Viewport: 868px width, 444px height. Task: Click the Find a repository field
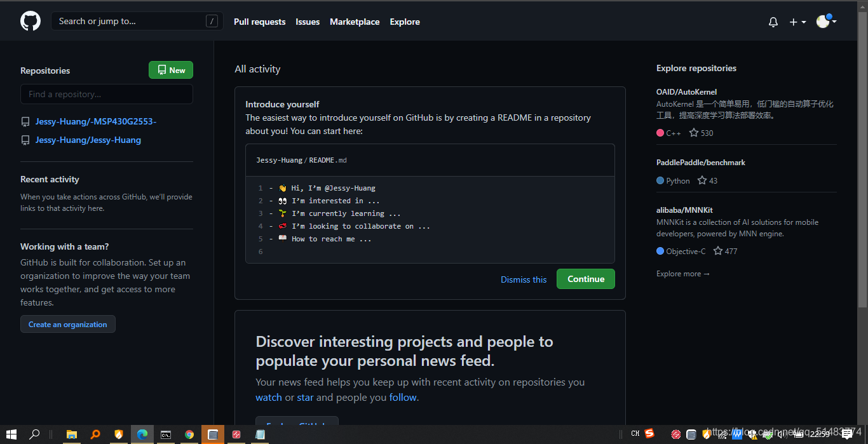click(x=107, y=94)
